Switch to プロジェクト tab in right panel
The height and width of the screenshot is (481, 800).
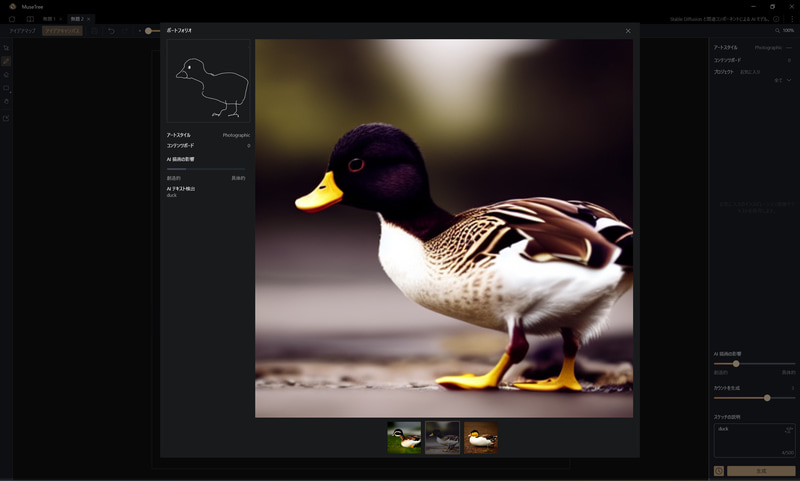[723, 72]
